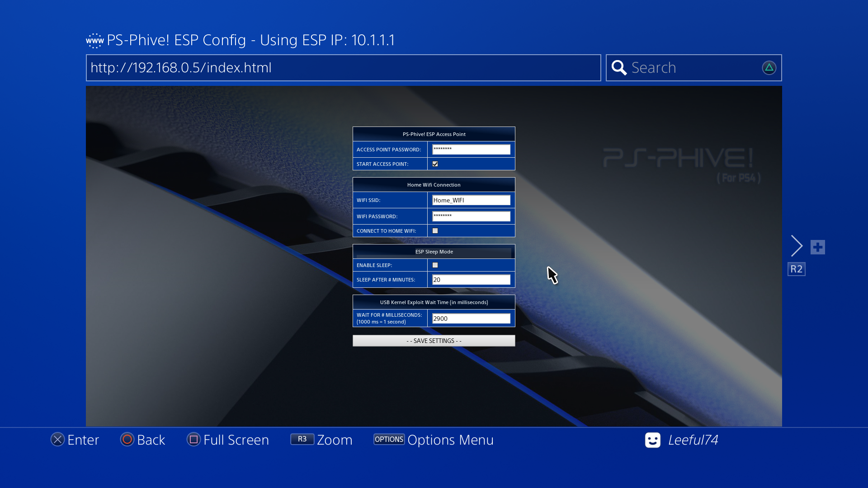Click the smiley user avatar icon

653,440
